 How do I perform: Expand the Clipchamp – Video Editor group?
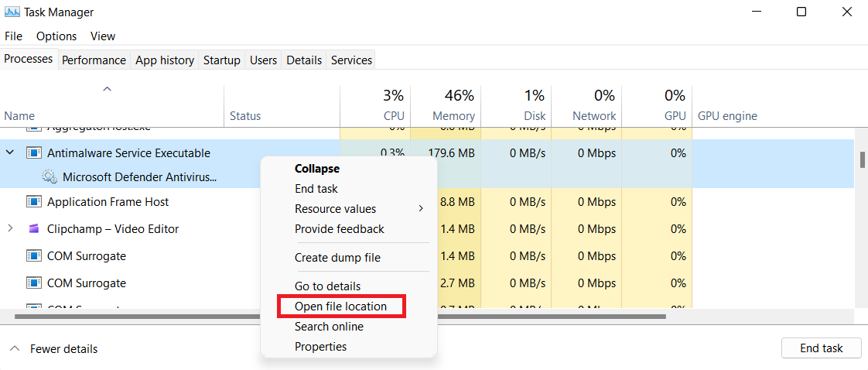pos(10,229)
